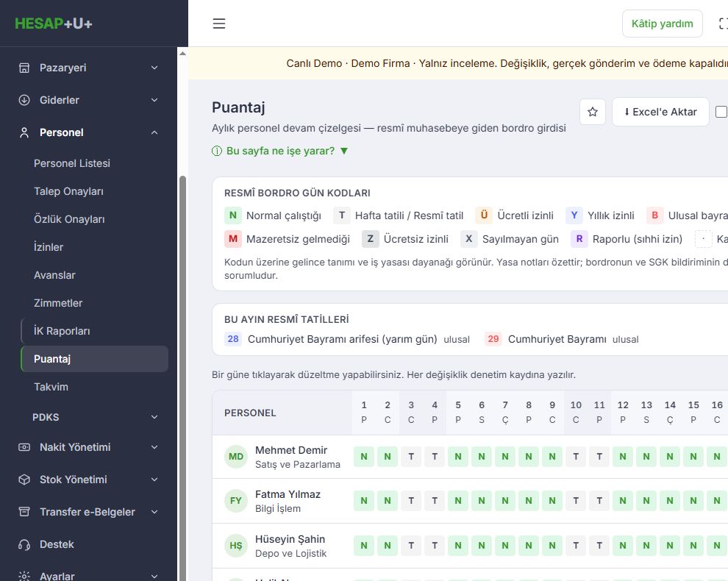Expand the Stok Yönetimi chevron
The width and height of the screenshot is (728, 581).
click(154, 480)
